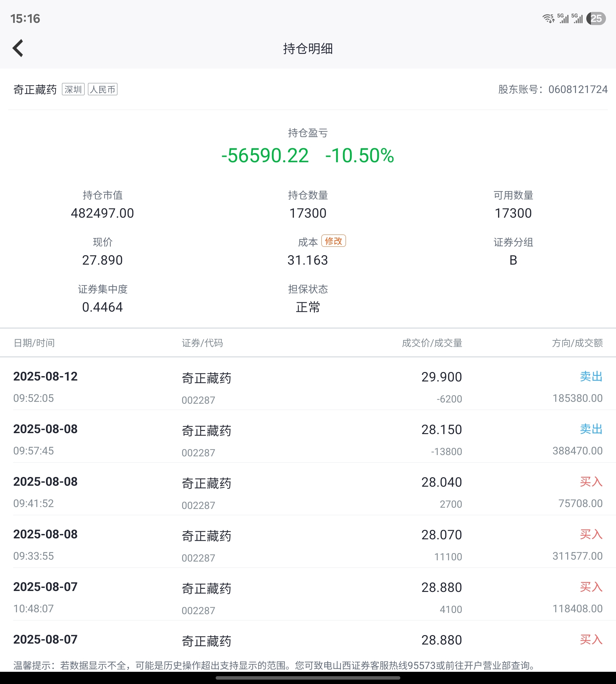Tap the 买入 label with amount 75708.00
The image size is (616, 684).
tap(591, 482)
